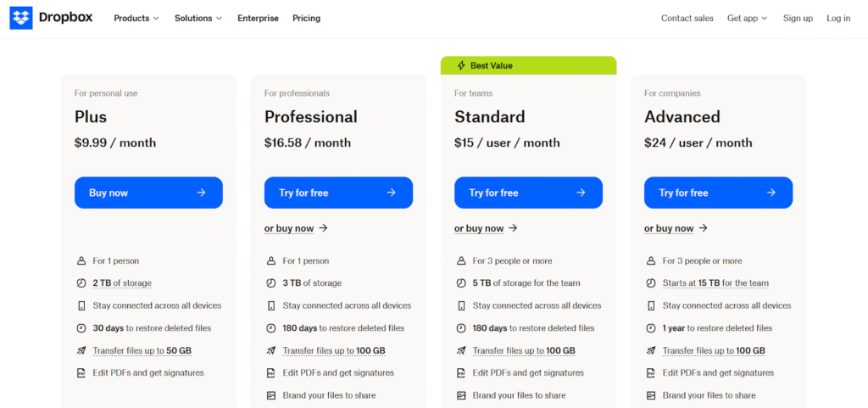The height and width of the screenshot is (408, 868).
Task: Click storage pie icon beside 3 TB
Action: [x=271, y=283]
